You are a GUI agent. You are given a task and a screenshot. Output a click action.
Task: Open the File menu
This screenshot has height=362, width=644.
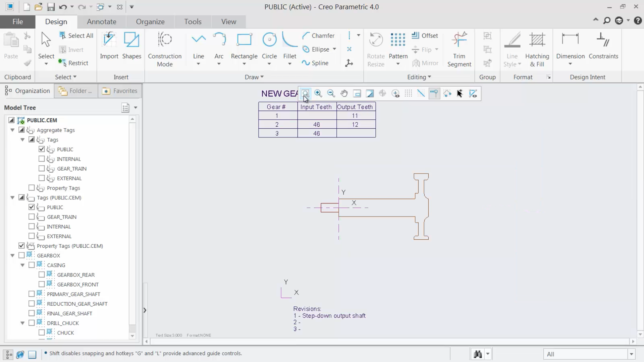17,21
